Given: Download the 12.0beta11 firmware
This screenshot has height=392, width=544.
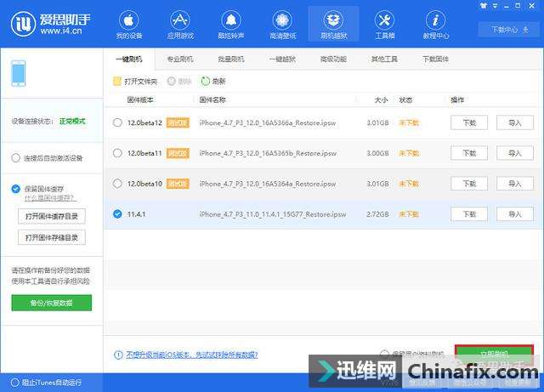Looking at the screenshot, I should [469, 153].
